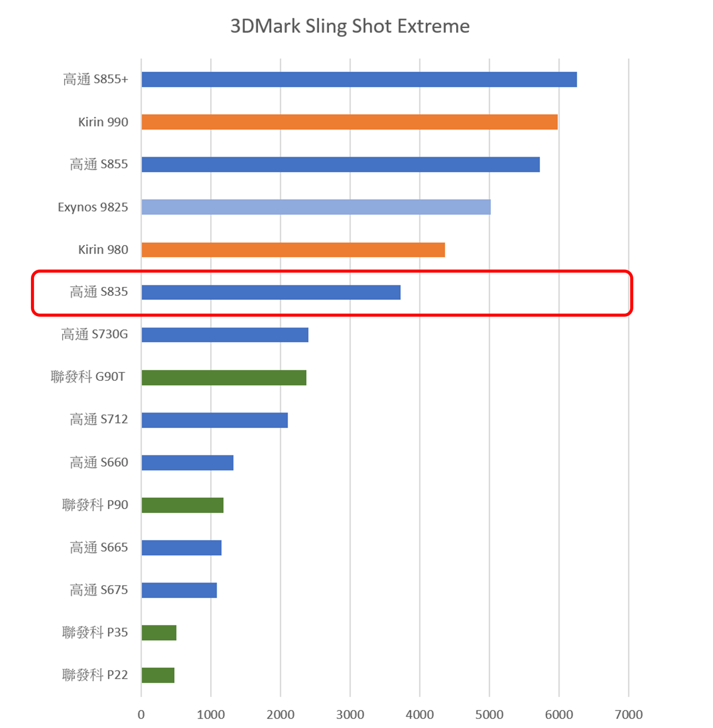Click the Kirin 990 category label

coord(103,122)
